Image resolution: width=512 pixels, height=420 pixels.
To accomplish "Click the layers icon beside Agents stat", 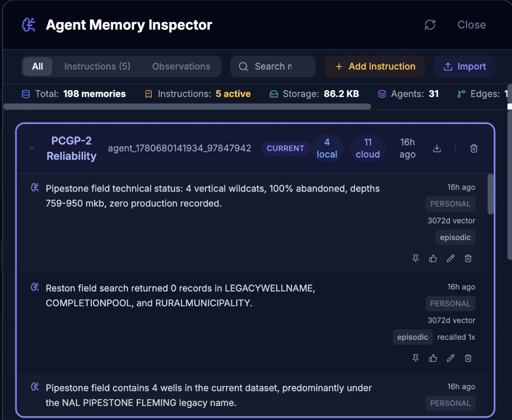I will tap(382, 94).
